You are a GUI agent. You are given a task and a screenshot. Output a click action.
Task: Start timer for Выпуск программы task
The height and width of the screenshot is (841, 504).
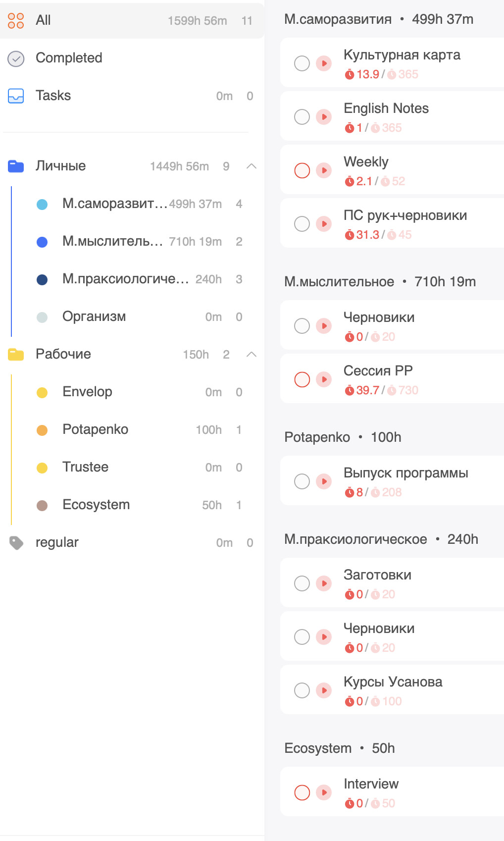tap(324, 481)
